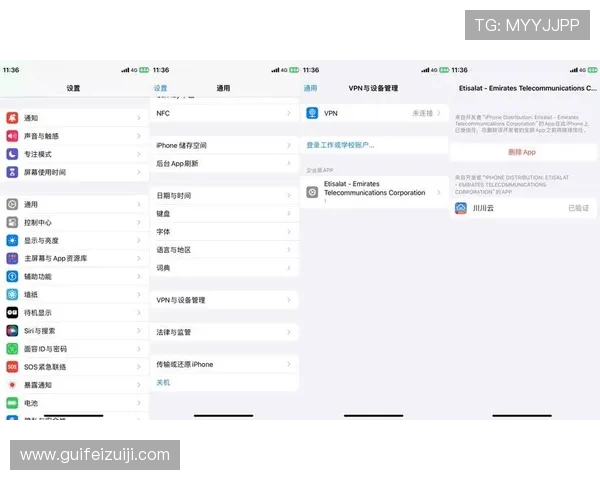The image size is (600, 480).
Task: Tap the Siri与搜索 icon
Action: pos(12,330)
